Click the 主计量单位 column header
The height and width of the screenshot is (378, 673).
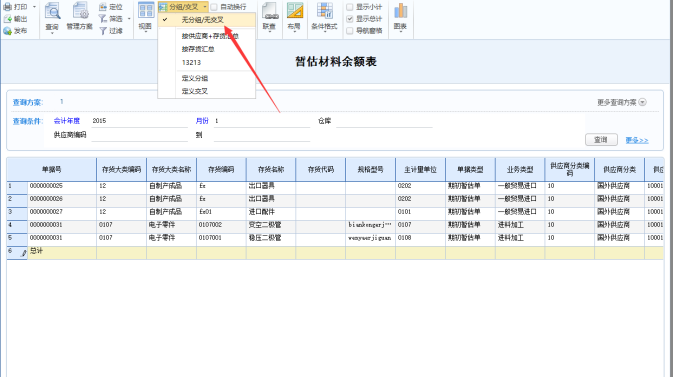pos(420,169)
